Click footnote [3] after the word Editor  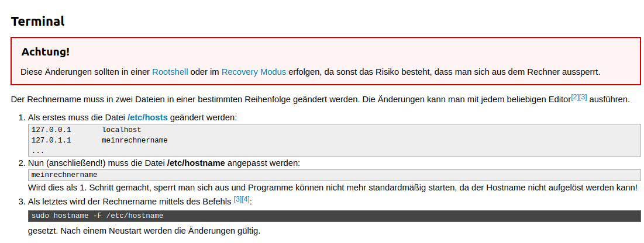click(583, 96)
